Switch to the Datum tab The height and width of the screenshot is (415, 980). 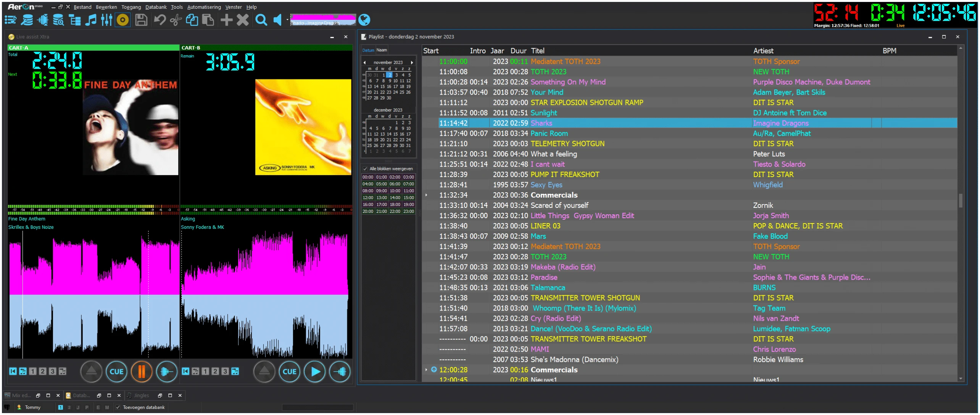pyautogui.click(x=368, y=50)
